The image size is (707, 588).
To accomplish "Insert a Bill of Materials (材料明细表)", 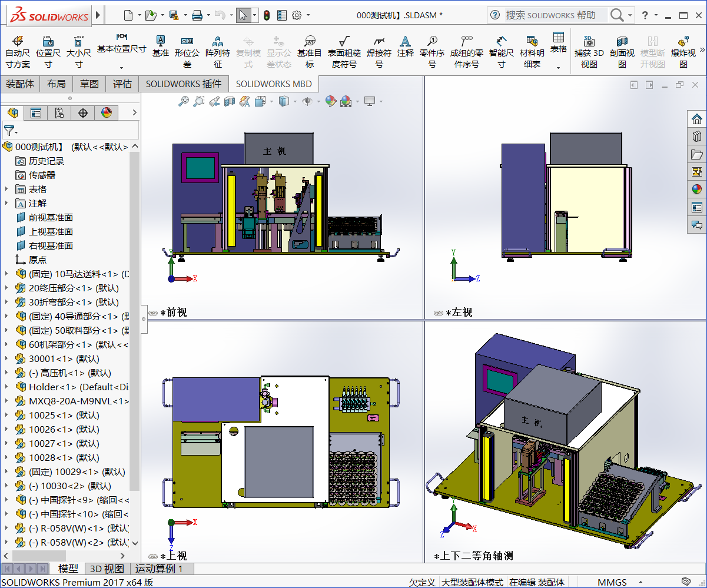I will (532, 51).
